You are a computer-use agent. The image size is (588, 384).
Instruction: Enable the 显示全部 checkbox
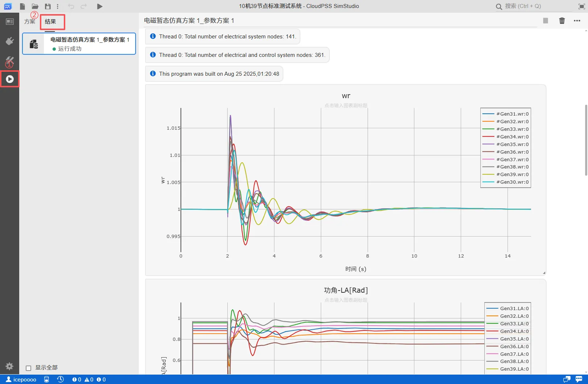[29, 368]
